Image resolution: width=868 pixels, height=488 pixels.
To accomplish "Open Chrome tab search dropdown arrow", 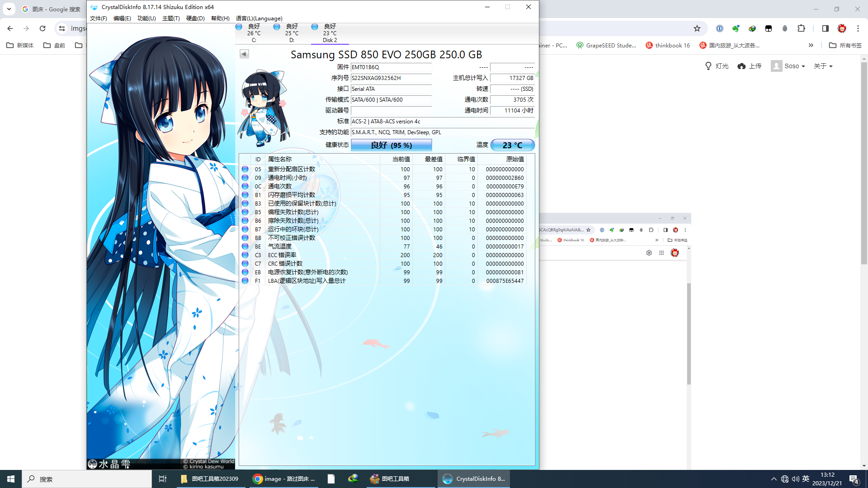I will (9, 9).
